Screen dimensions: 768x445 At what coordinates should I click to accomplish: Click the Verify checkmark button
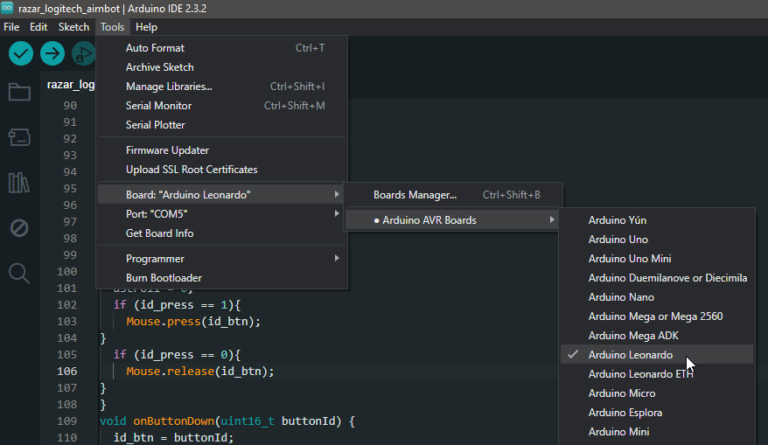point(21,53)
